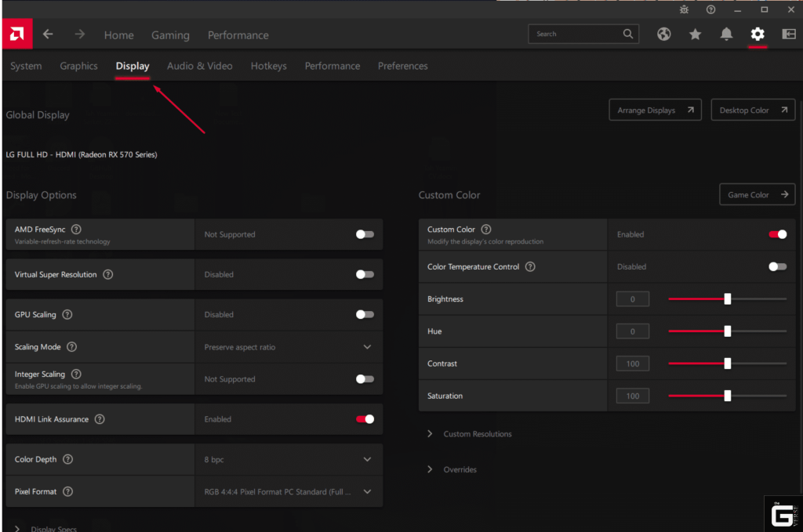Expand the Overrides section
Image resolution: width=803 pixels, height=532 pixels.
(x=459, y=469)
